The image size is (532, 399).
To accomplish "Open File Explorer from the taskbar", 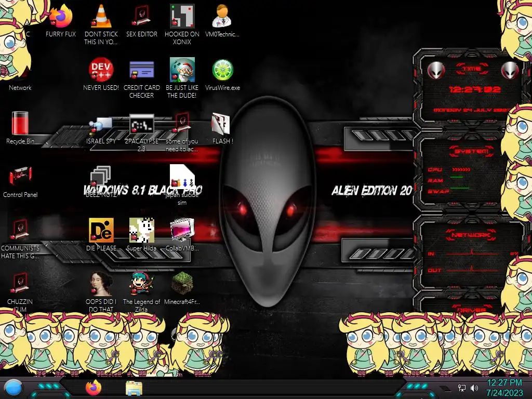I will [134, 388].
